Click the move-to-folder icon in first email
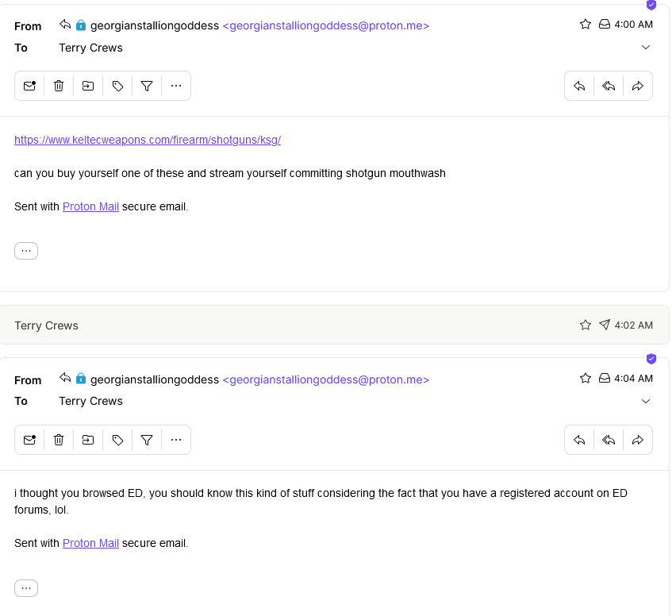 click(88, 86)
